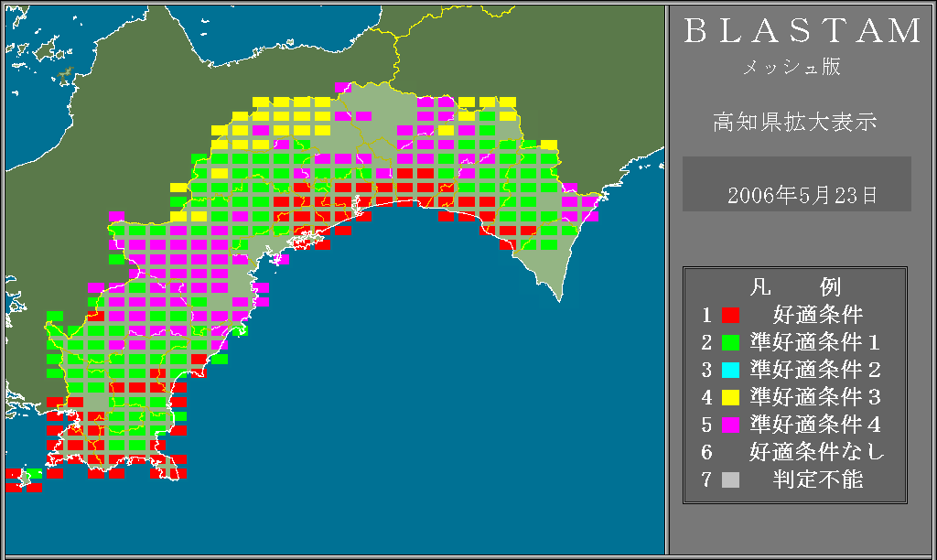The image size is (937, 560).
Task: Click legend number 7 beside the gray swatch
Action: click(706, 479)
